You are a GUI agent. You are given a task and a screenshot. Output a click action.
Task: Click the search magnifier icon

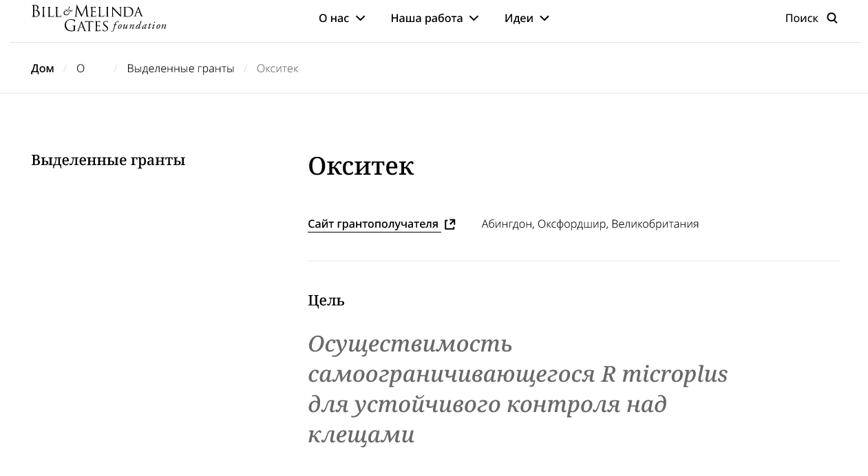(832, 18)
